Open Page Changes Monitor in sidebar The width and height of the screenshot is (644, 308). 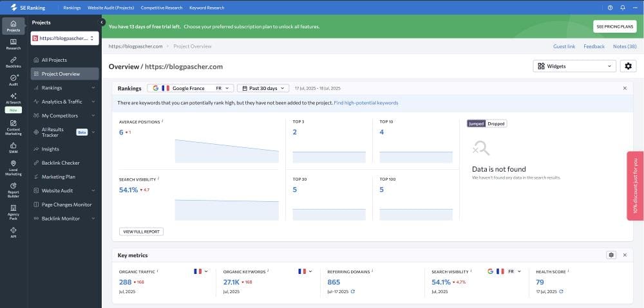coord(65,204)
